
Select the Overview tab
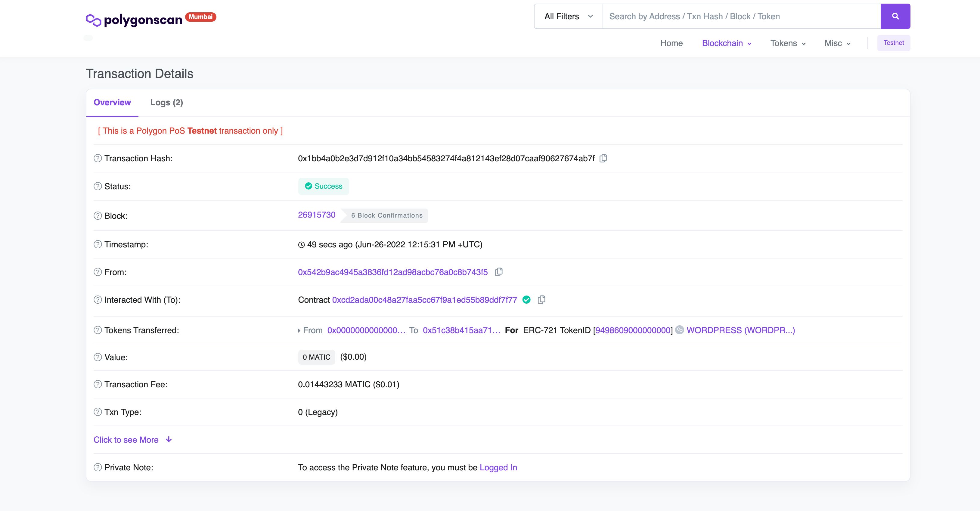pyautogui.click(x=112, y=102)
